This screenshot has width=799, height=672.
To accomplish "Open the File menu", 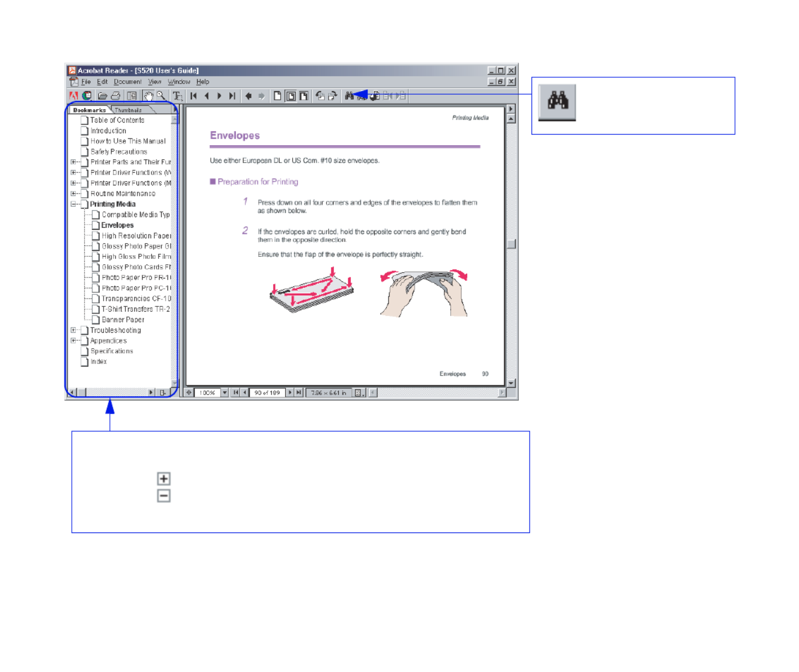I will [86, 82].
